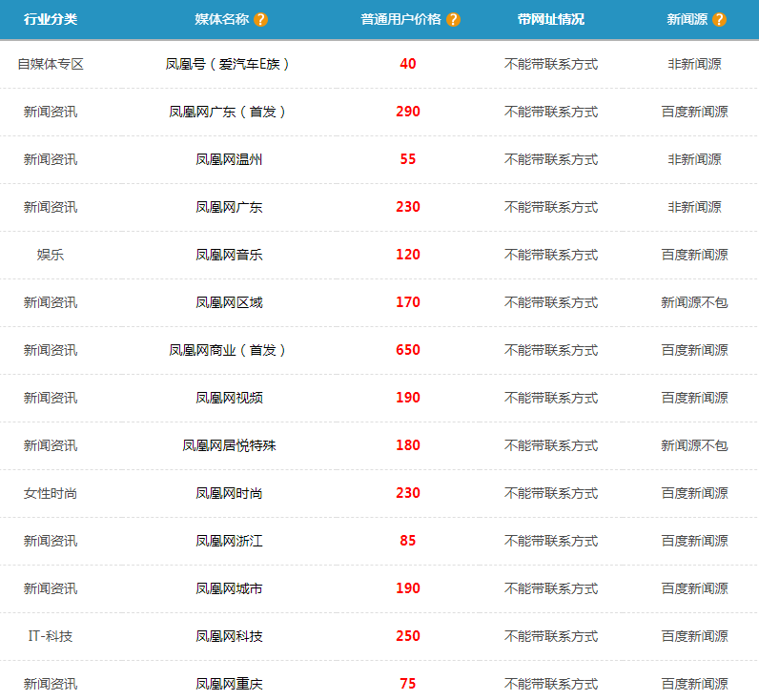Viewport: 759px width, 700px height.
Task: Select media 凤凰网音乐
Action: (x=229, y=255)
